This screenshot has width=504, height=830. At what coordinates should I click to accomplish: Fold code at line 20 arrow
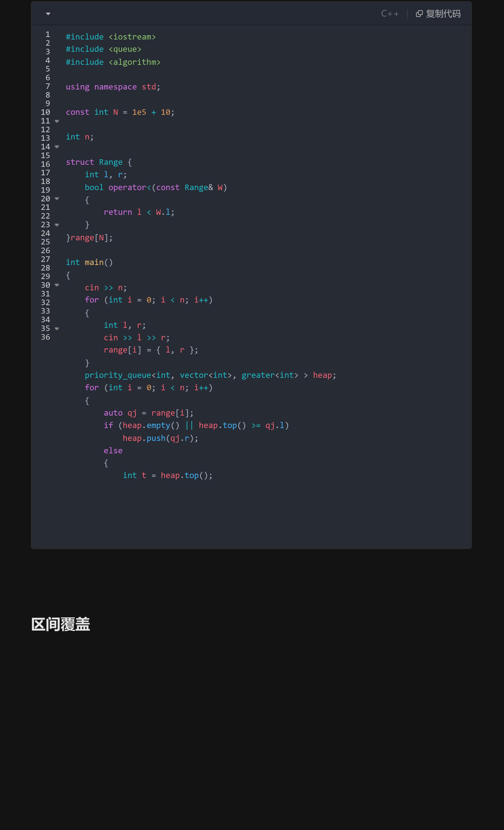[57, 199]
